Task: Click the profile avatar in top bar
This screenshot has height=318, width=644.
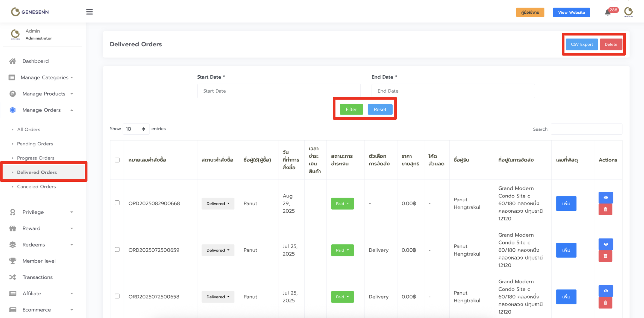Action: pos(628,12)
